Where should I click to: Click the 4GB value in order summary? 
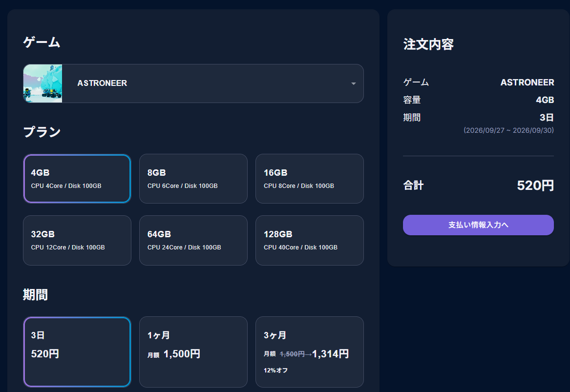pyautogui.click(x=545, y=100)
